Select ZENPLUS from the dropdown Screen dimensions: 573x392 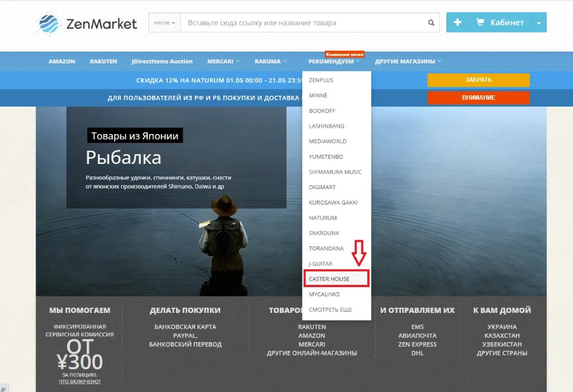click(x=336, y=80)
